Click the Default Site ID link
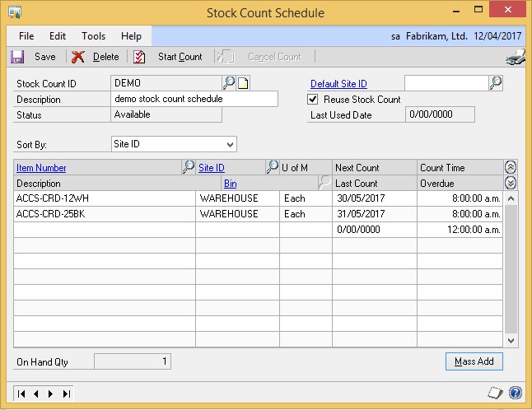This screenshot has height=410, width=532. [x=338, y=84]
